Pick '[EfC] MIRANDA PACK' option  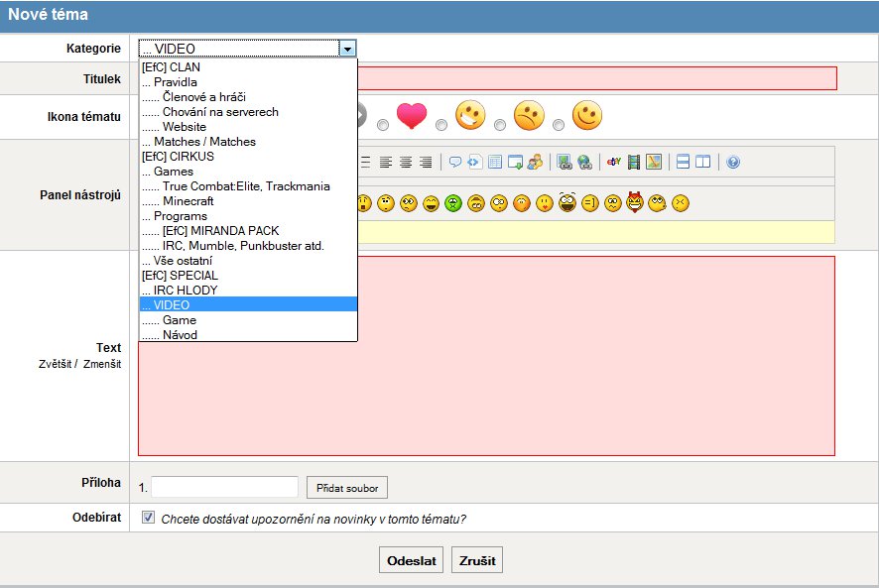click(x=248, y=231)
